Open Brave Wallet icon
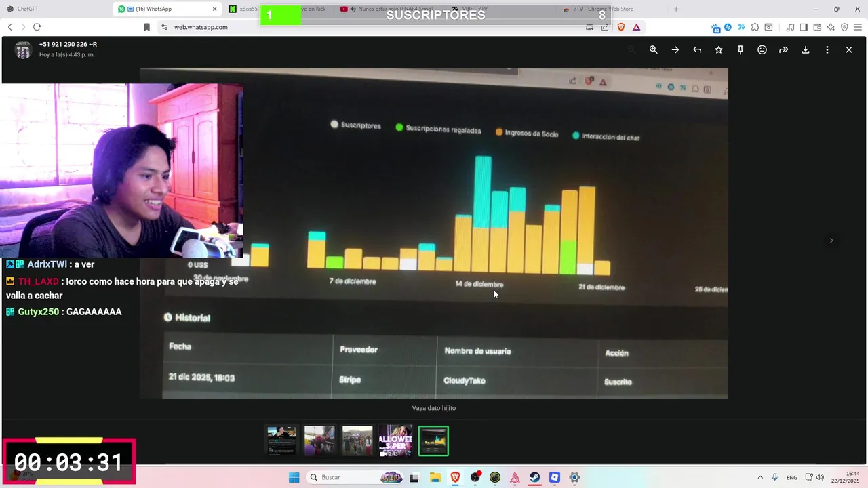The width and height of the screenshot is (868, 488). tap(817, 27)
